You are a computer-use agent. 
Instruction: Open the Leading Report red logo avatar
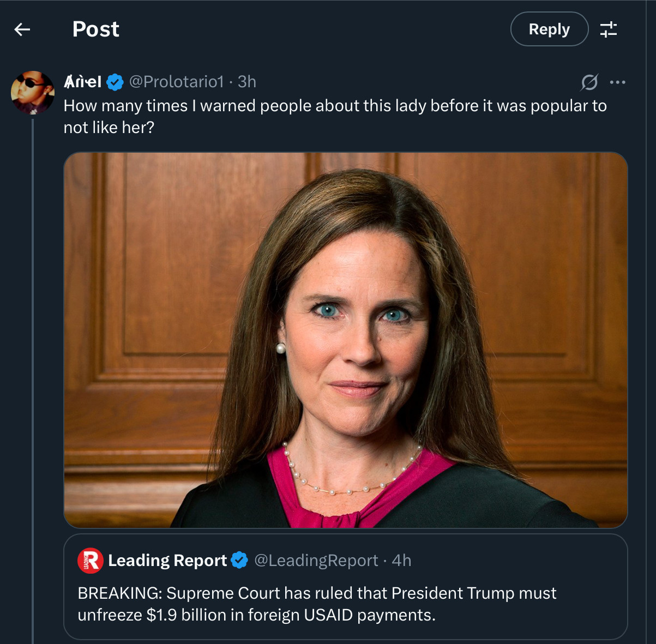(91, 561)
